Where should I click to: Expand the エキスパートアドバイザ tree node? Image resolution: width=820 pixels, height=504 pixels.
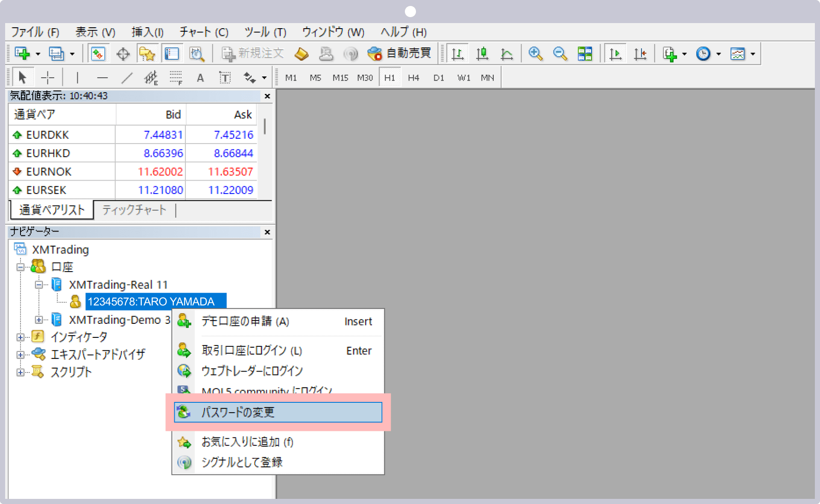click(x=20, y=355)
